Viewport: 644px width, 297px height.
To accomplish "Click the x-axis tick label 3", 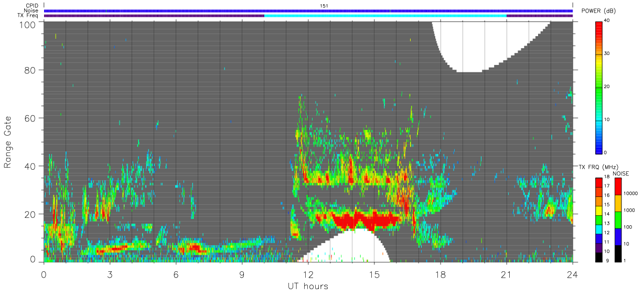I will point(110,274).
